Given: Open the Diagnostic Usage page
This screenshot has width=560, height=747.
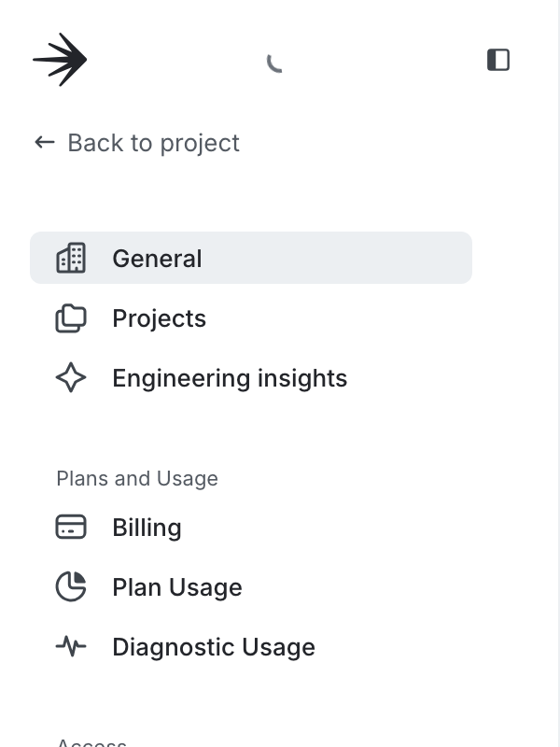Looking at the screenshot, I should click(x=214, y=646).
